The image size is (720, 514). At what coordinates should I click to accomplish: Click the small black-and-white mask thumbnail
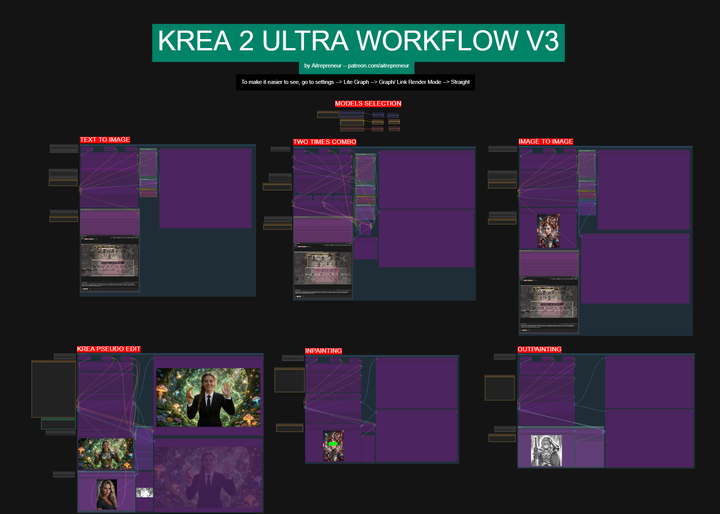tap(144, 492)
